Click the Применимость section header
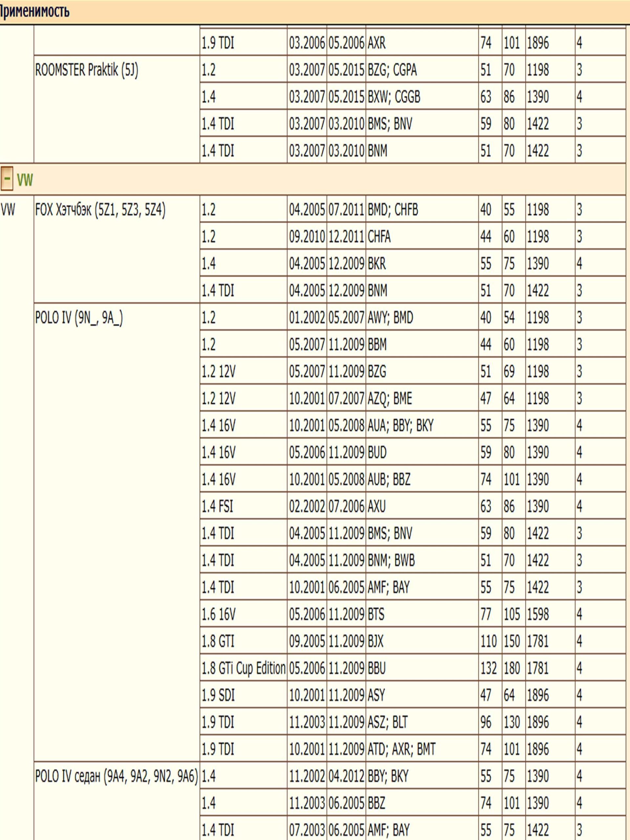630x840 pixels. [x=34, y=11]
